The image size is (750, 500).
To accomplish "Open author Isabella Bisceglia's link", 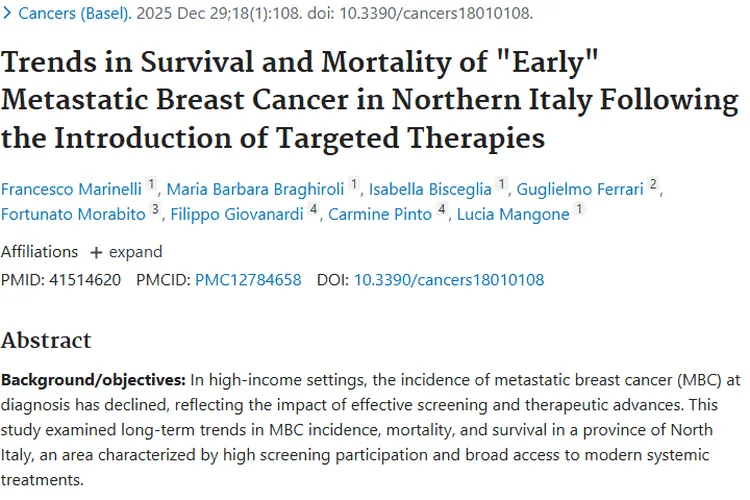I will [431, 189].
